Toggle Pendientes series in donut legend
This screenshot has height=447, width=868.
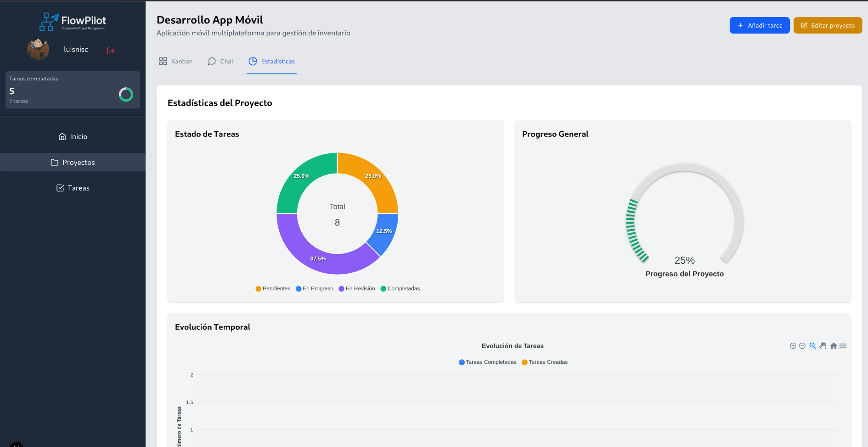pos(273,289)
